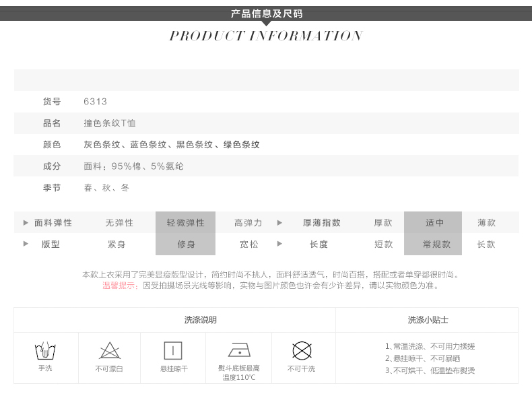Click the triangle arrow beside 长度

pyautogui.click(x=279, y=244)
